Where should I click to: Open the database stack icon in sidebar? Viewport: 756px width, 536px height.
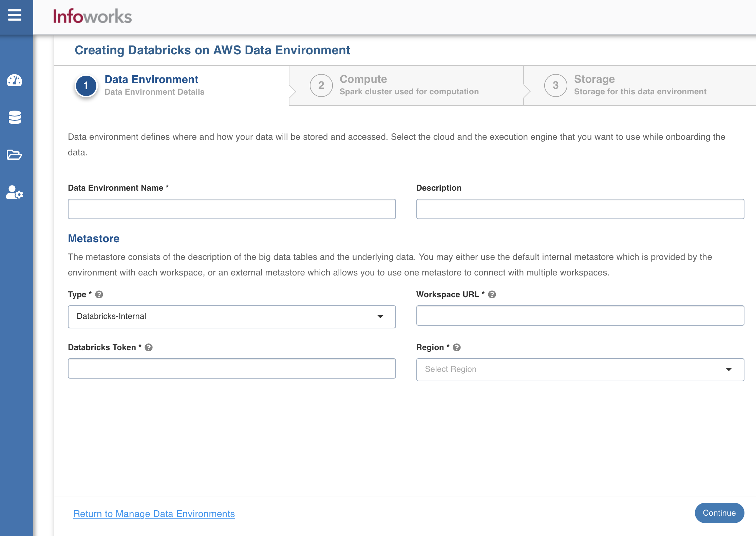(x=15, y=117)
